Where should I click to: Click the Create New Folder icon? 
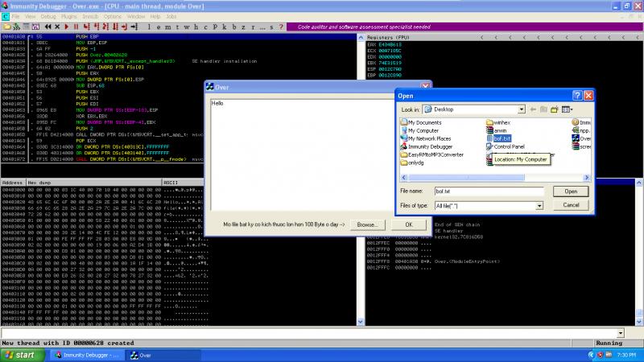(554, 109)
